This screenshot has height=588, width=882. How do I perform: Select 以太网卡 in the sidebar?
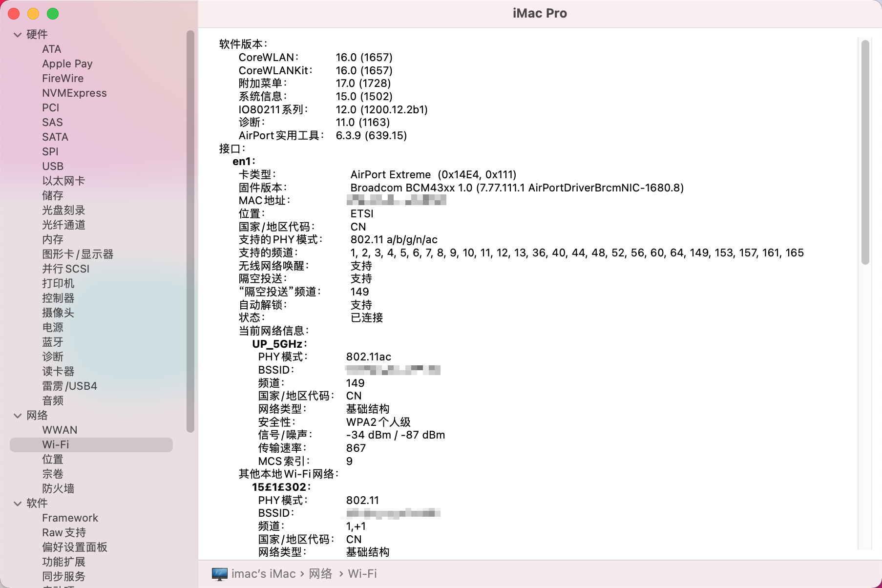pos(63,181)
